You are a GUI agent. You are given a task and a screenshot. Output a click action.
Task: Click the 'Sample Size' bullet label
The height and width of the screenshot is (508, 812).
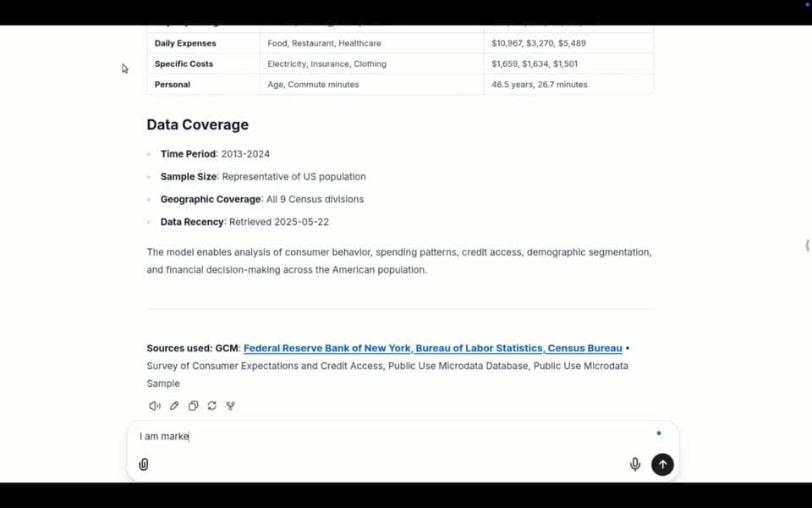(x=189, y=177)
